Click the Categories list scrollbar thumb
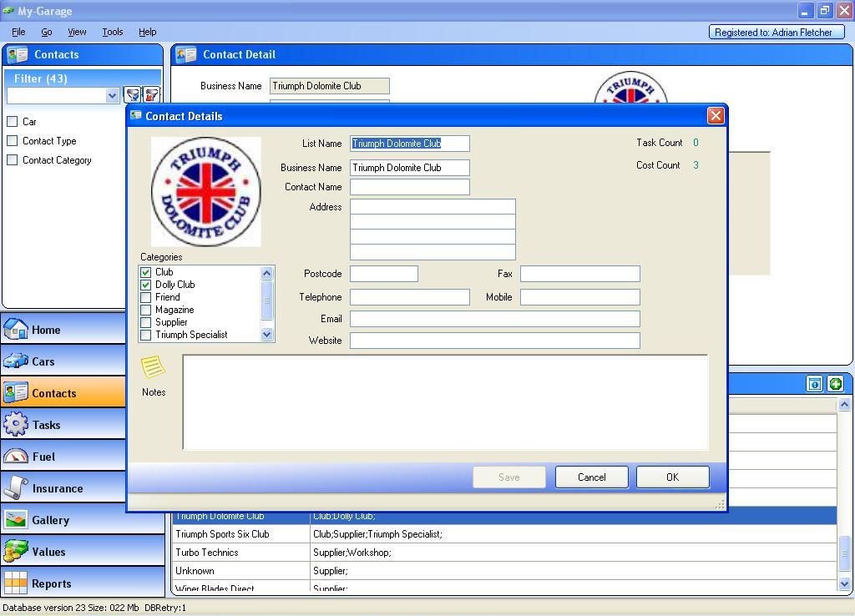 click(x=267, y=300)
